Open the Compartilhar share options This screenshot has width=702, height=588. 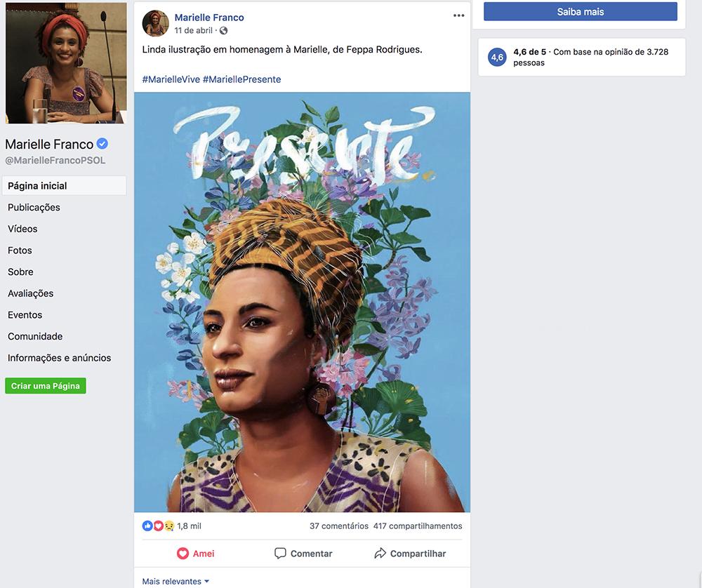[x=410, y=554]
